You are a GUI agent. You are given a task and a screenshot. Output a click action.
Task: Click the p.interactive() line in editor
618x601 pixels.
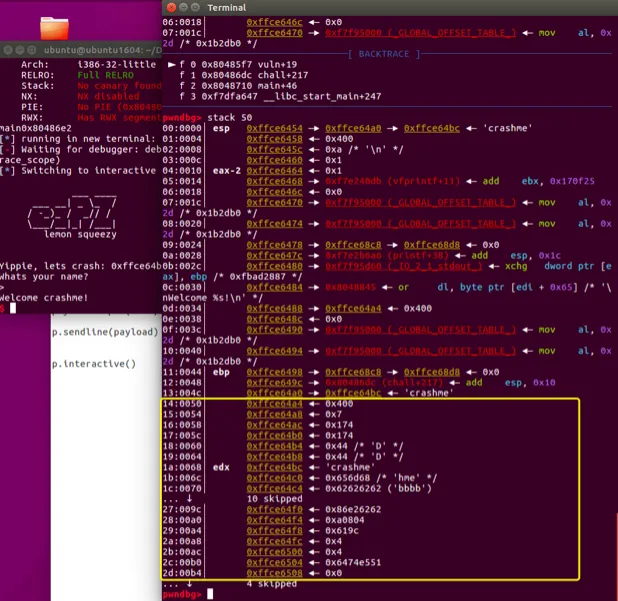click(93, 364)
